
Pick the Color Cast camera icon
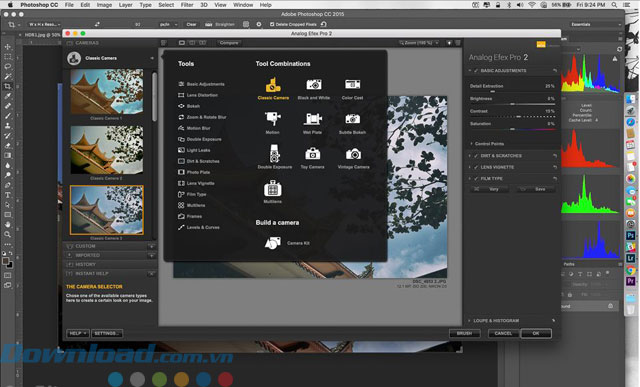click(x=352, y=85)
